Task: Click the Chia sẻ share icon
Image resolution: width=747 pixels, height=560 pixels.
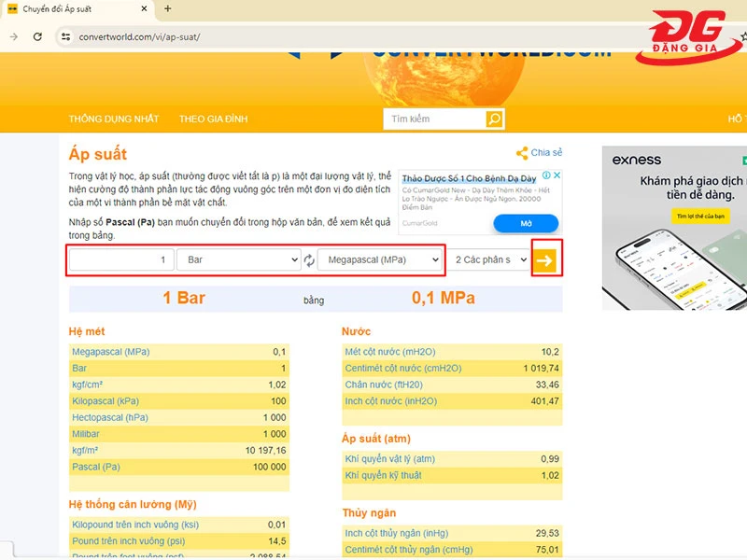Action: [522, 153]
